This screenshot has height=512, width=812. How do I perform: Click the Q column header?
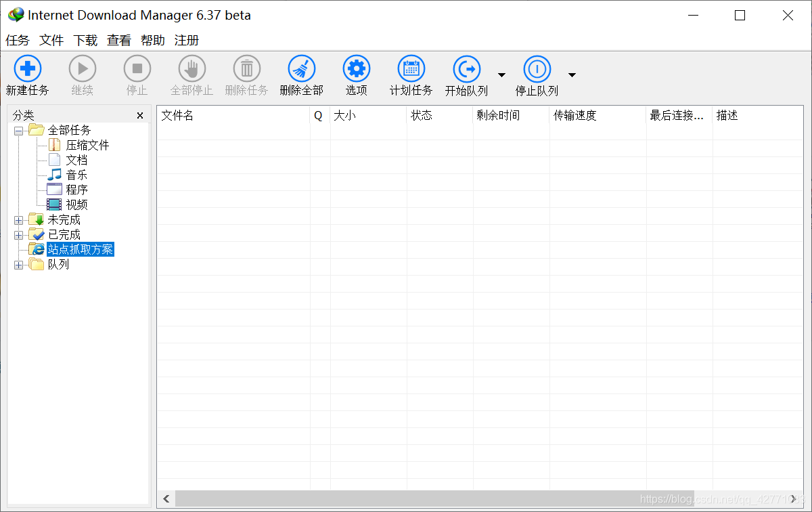(x=320, y=115)
